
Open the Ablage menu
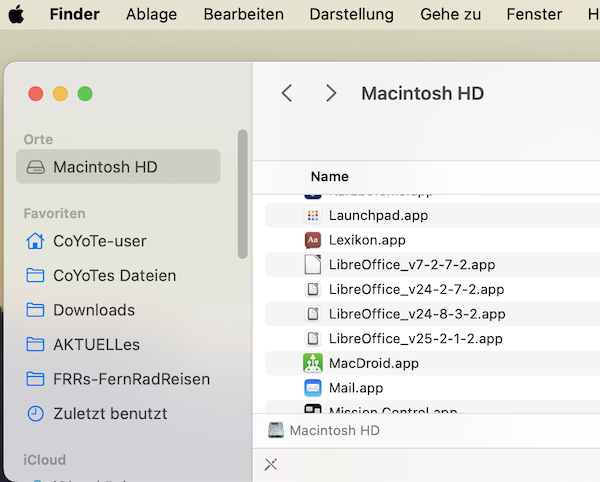[x=152, y=15]
